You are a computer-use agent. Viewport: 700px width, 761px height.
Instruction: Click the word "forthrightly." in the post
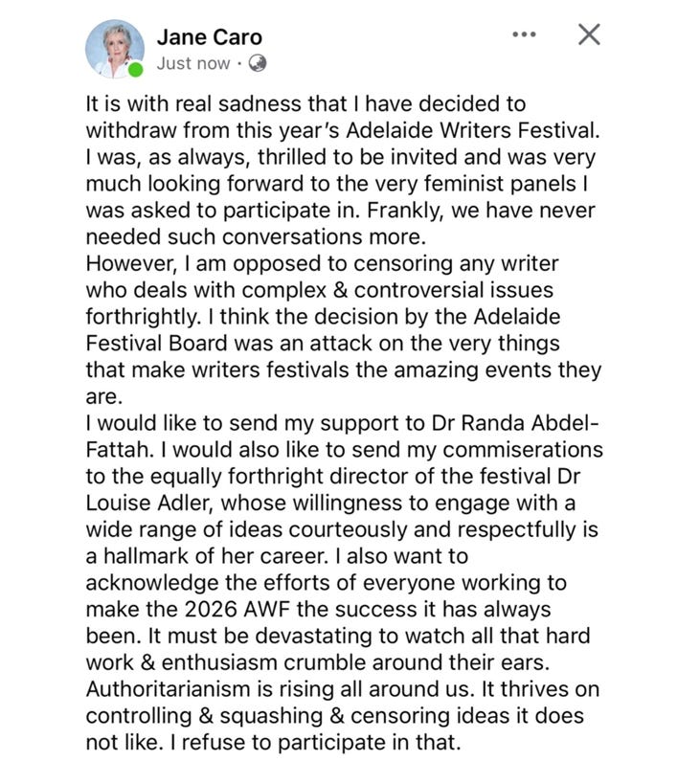click(x=144, y=317)
